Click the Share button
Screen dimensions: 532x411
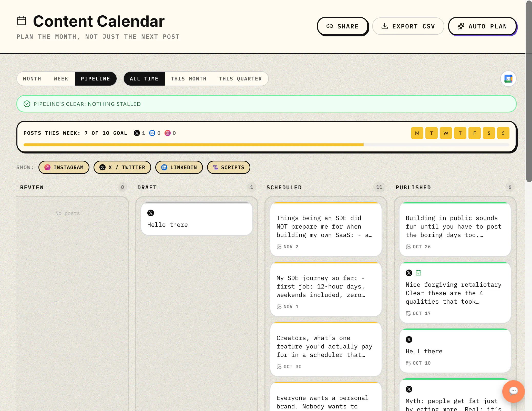[343, 26]
